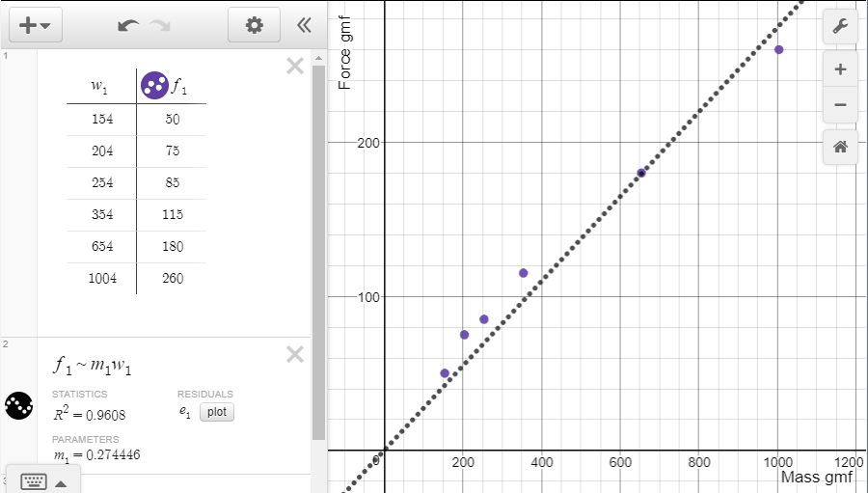Select table cell with value 204

[102, 151]
